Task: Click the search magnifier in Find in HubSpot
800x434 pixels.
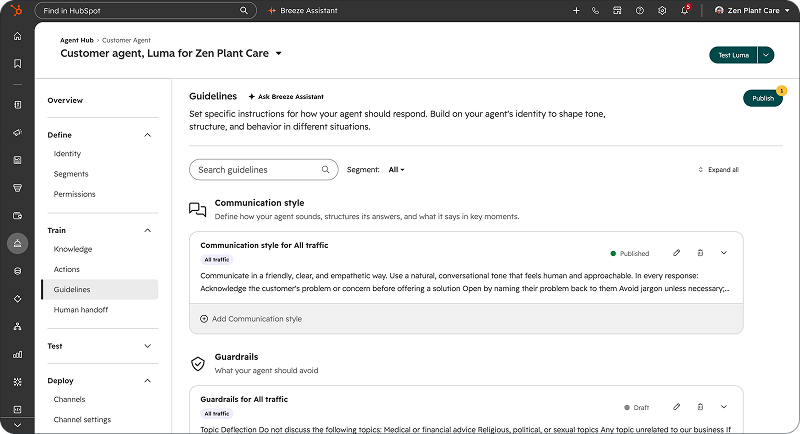Action: pyautogui.click(x=244, y=10)
